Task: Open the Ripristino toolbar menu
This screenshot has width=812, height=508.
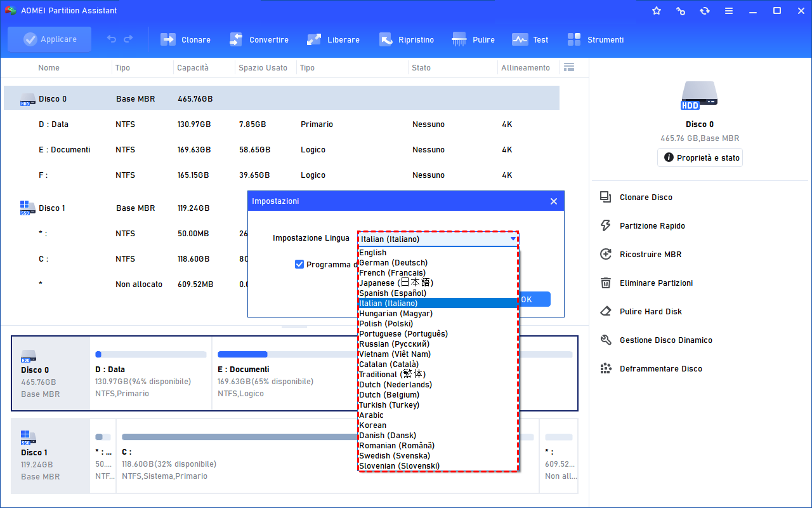Action: click(407, 39)
